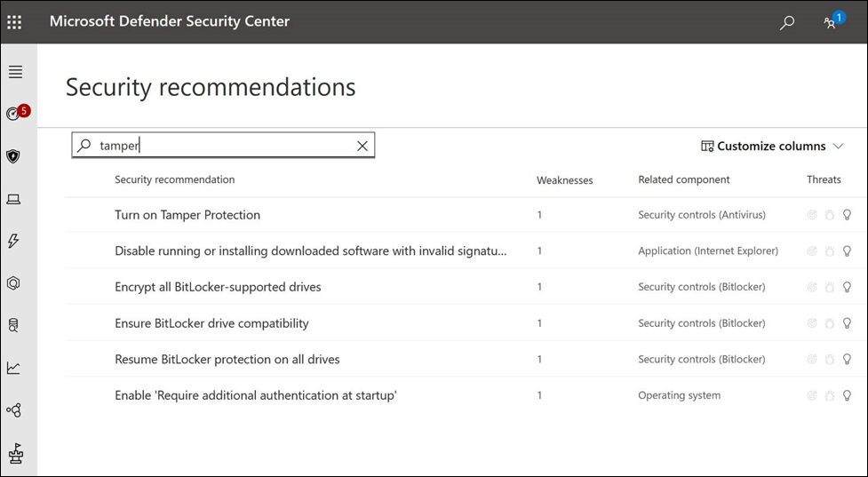Clear the 'tamper' search with the X

(362, 146)
